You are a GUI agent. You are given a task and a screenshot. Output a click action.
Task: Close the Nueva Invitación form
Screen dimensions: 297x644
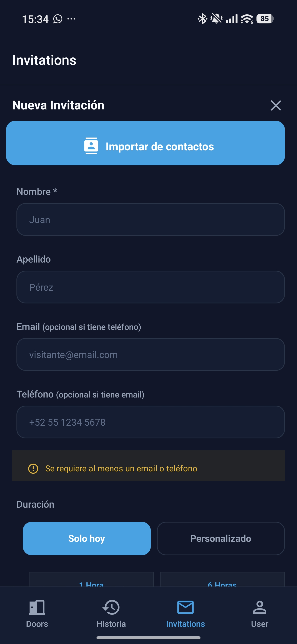coord(275,105)
